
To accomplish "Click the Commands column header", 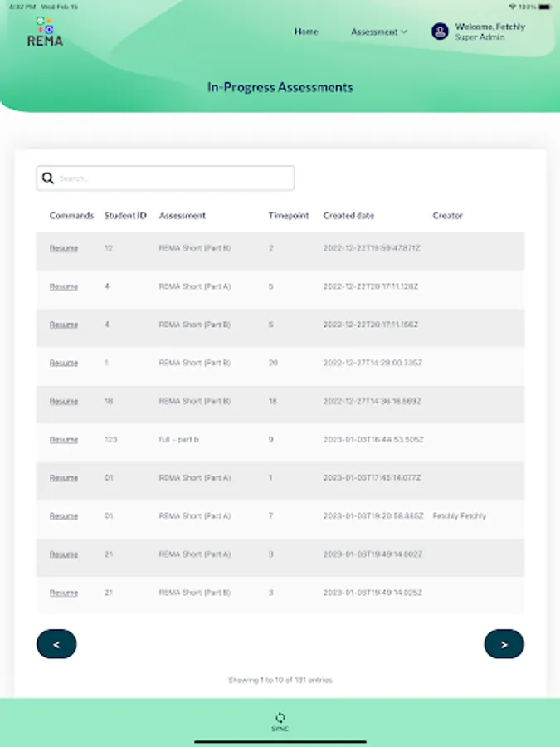I will 71,215.
